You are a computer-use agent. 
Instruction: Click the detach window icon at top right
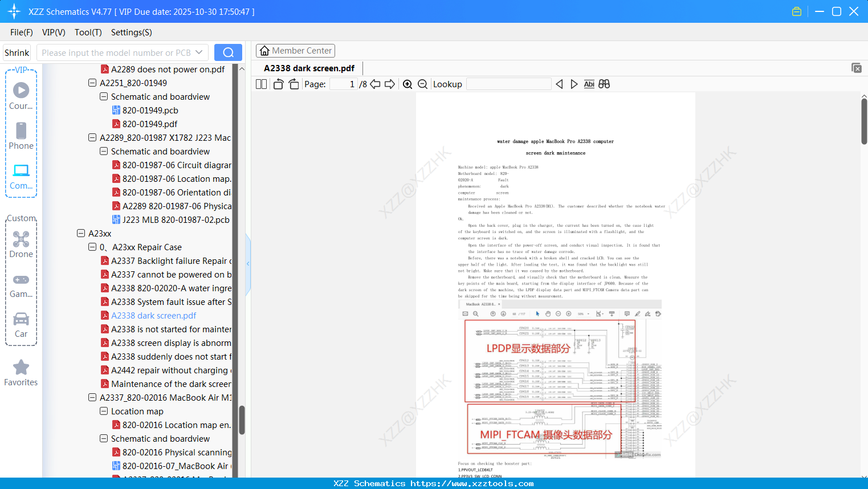[x=857, y=68]
